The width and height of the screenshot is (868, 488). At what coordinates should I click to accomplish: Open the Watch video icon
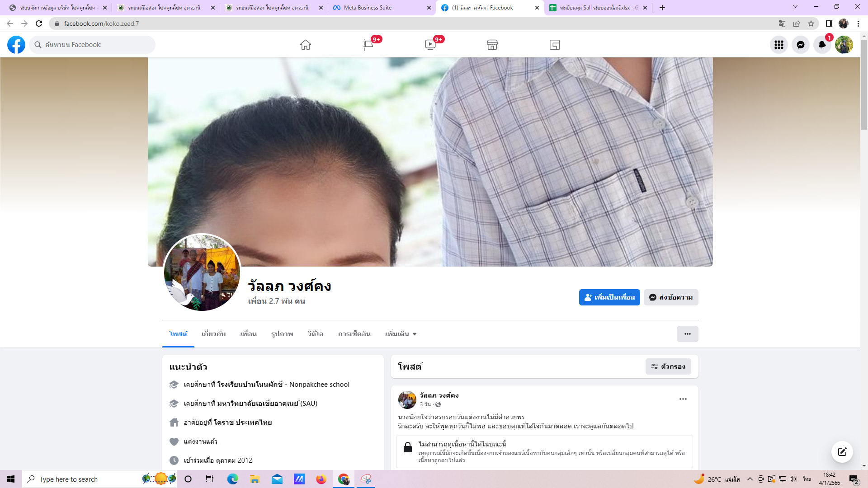[430, 45]
